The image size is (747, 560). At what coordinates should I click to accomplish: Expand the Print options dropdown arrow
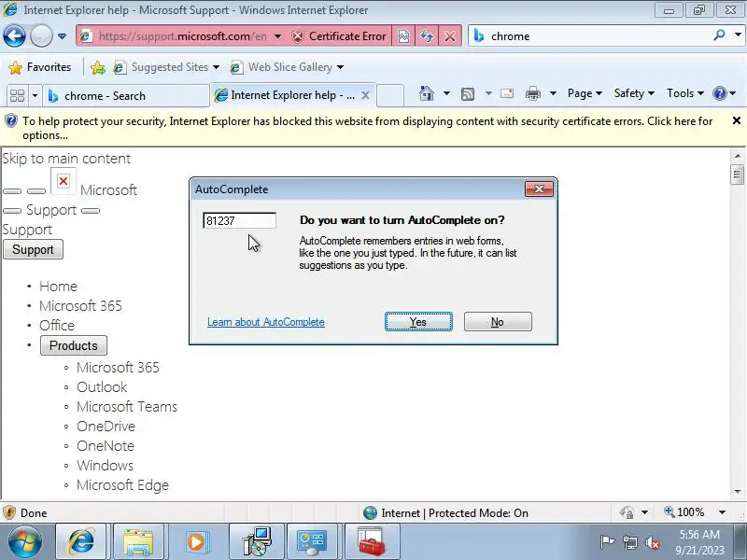pos(553,93)
